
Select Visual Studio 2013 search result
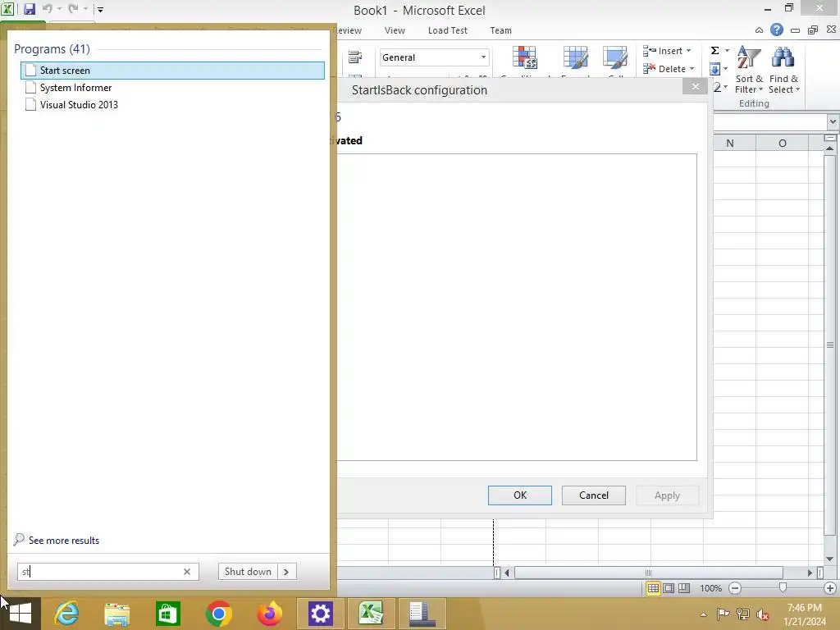(172, 104)
